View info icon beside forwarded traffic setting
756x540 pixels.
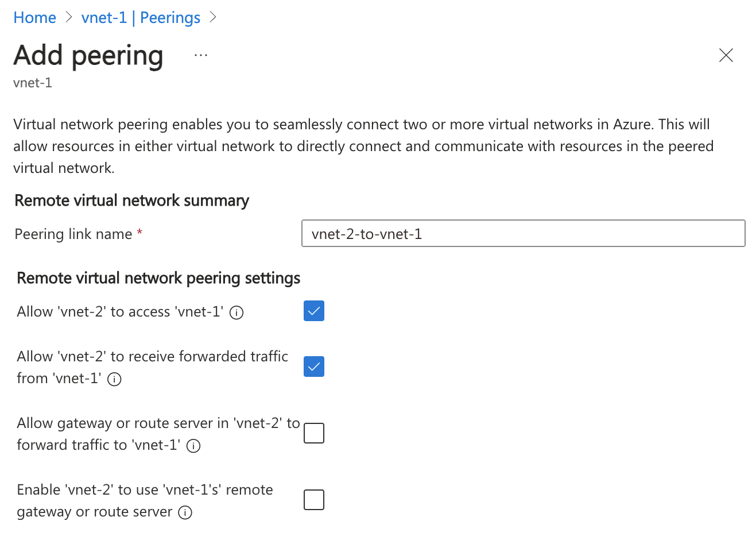click(x=114, y=380)
